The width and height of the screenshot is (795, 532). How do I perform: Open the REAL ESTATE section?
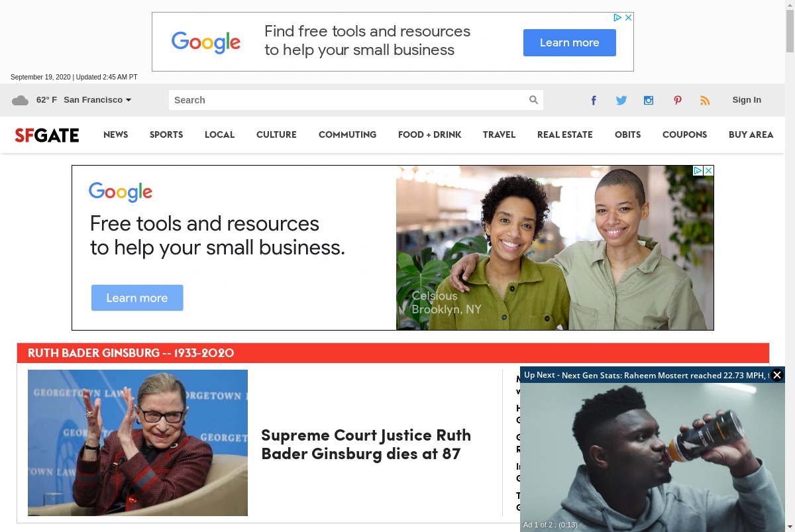pyautogui.click(x=565, y=134)
